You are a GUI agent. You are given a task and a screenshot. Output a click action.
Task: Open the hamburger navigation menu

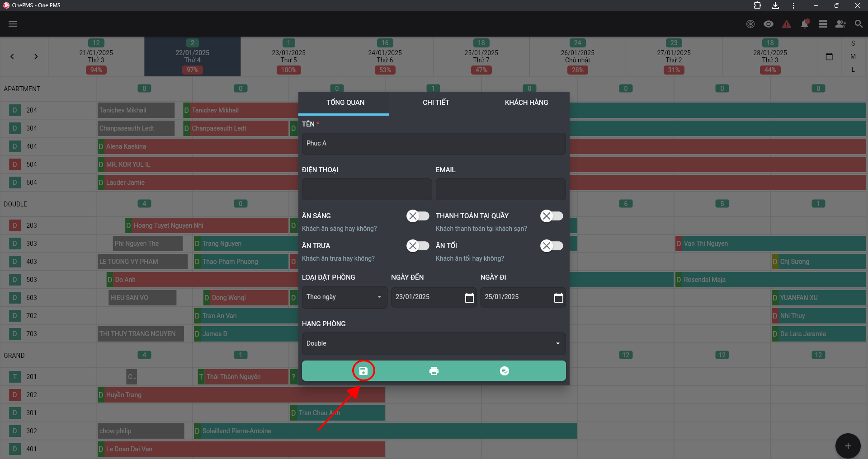(x=13, y=24)
